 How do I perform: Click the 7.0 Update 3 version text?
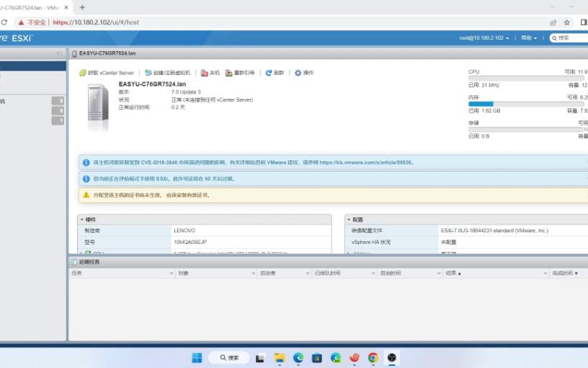pyautogui.click(x=186, y=92)
